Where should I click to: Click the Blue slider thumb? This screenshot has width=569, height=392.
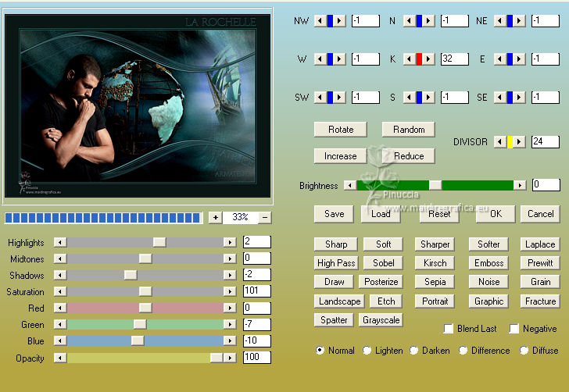(x=138, y=340)
